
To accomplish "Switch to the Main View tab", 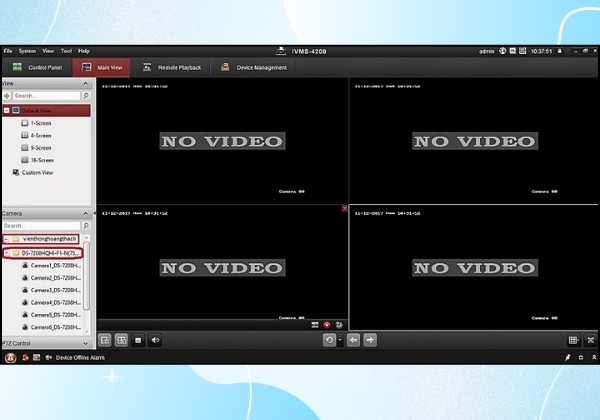I will 101,67.
